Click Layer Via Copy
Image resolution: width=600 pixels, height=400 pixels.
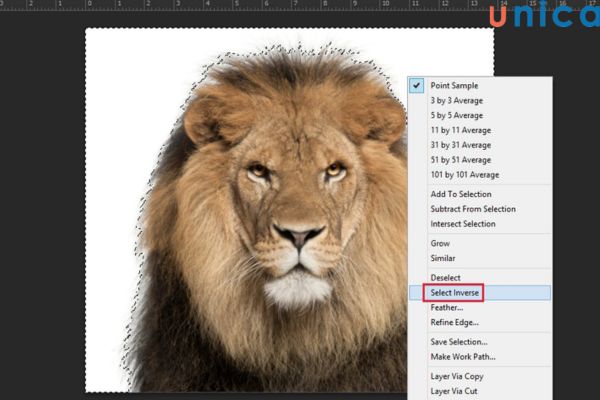458,376
